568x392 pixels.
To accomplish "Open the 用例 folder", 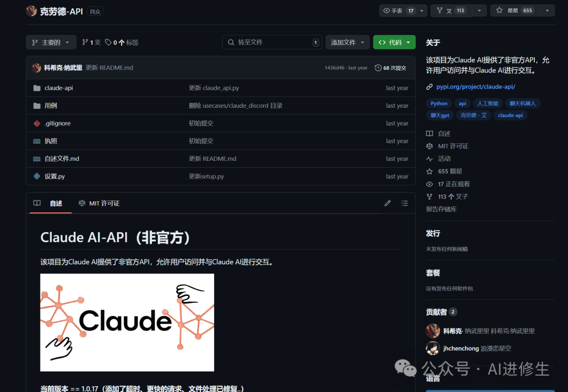I will [x=50, y=106].
